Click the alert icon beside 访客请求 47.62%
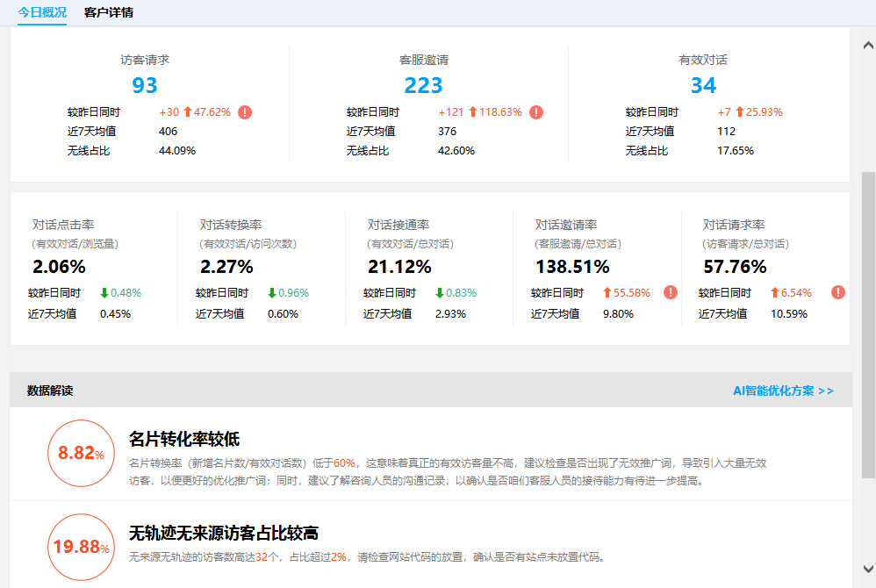The width and height of the screenshot is (876, 588). click(245, 112)
